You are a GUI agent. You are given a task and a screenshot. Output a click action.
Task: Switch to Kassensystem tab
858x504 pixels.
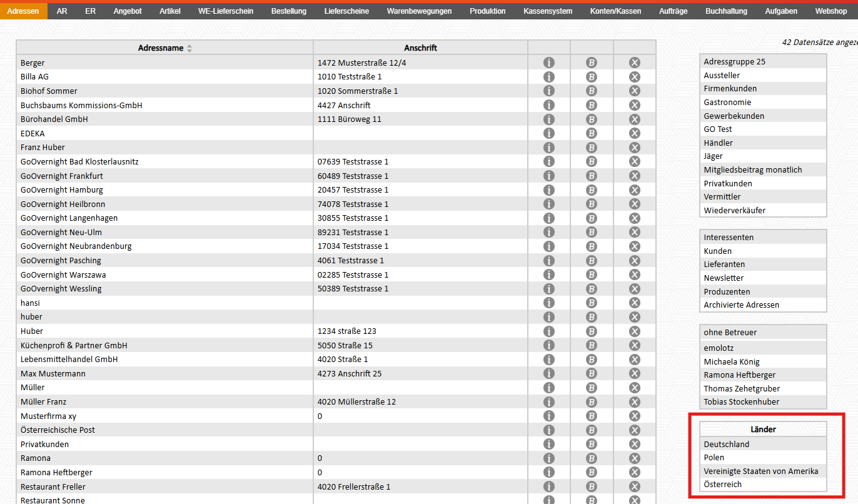[548, 11]
